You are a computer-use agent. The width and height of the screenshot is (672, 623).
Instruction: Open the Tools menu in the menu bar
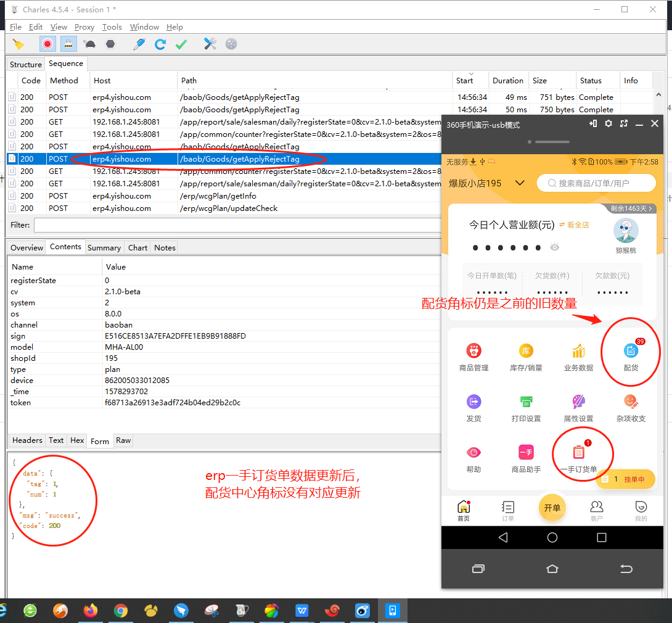[112, 27]
